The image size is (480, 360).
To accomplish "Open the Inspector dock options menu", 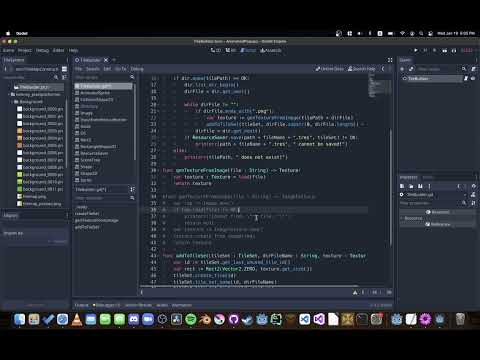I will [x=476, y=177].
